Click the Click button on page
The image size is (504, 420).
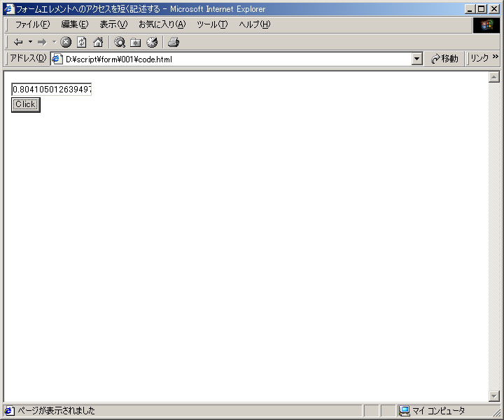[x=26, y=105]
